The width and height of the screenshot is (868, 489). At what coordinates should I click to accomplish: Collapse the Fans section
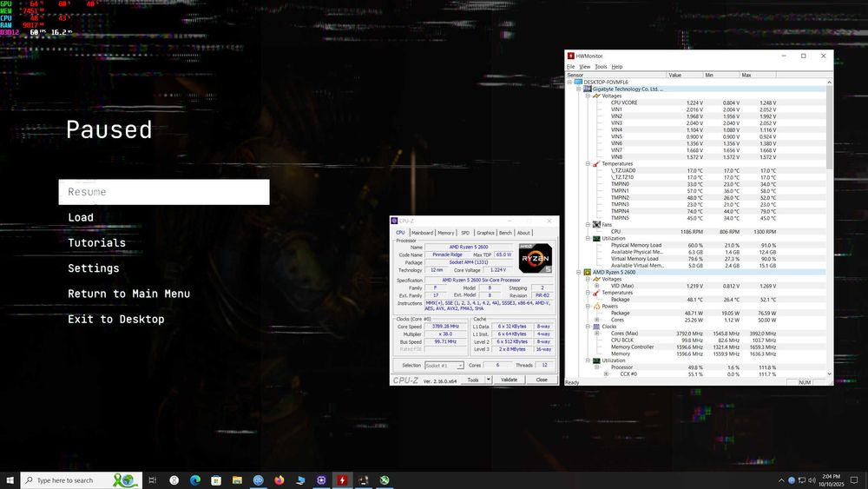[x=588, y=225]
